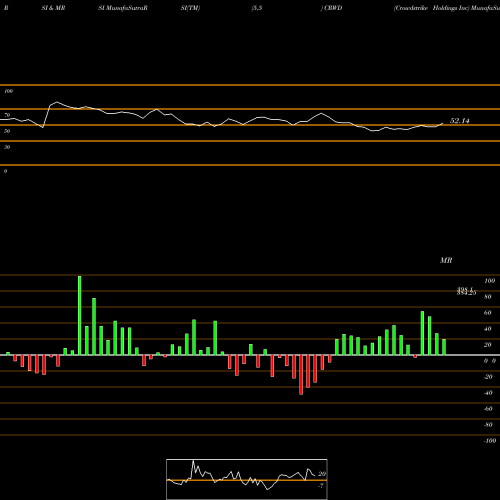
Task: Click the -60 label on MR axis
Action: (488, 409)
